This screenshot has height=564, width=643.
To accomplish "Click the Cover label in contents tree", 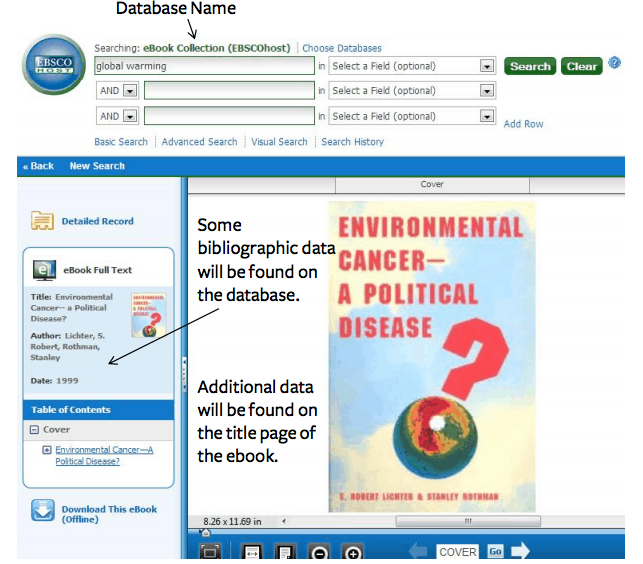I will pyautogui.click(x=57, y=429).
